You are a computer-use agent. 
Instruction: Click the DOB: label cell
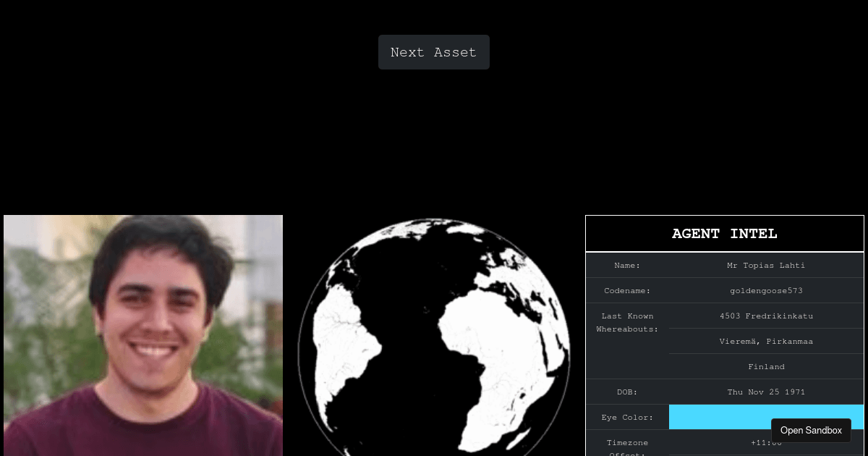pos(627,392)
